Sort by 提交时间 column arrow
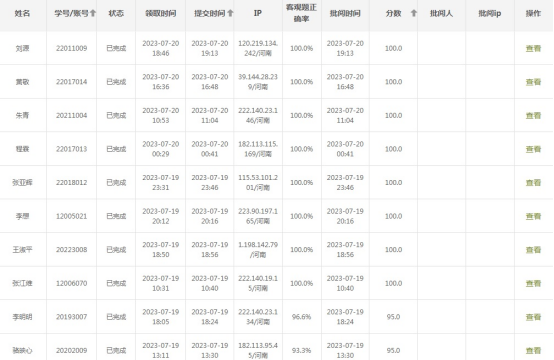The image size is (554, 360). tap(230, 13)
